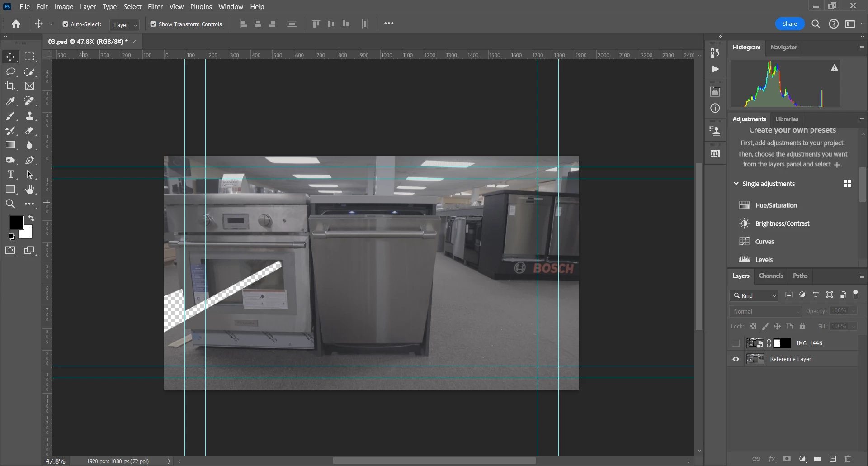Screen dimensions: 868x466
Task: Open more align and distribute options
Action: [x=389, y=24]
